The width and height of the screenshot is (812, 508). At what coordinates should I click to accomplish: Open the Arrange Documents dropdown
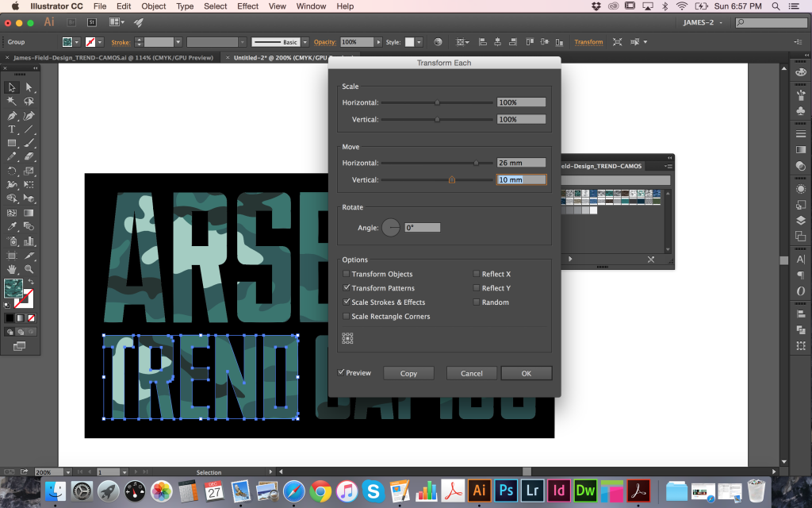coord(117,22)
